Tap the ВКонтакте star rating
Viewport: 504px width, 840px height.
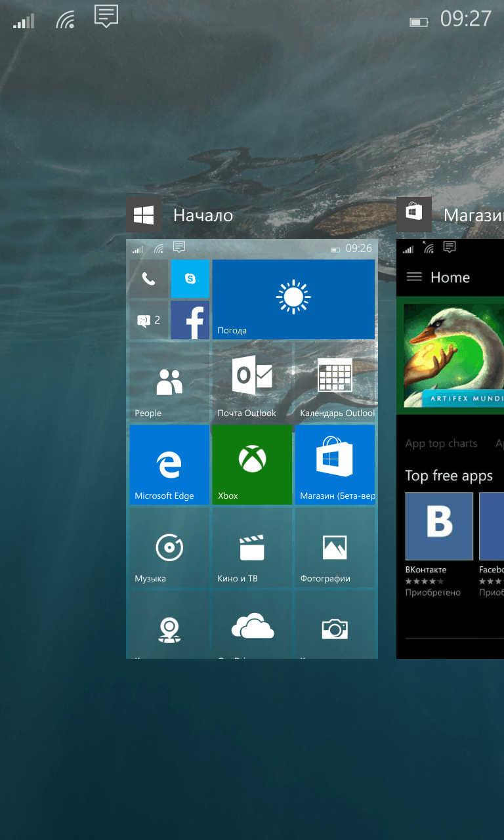424,581
